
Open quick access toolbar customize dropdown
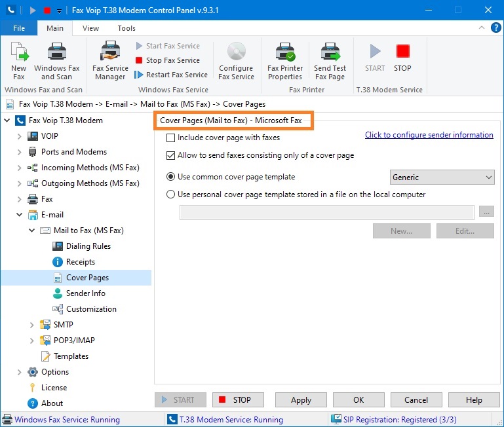click(59, 11)
